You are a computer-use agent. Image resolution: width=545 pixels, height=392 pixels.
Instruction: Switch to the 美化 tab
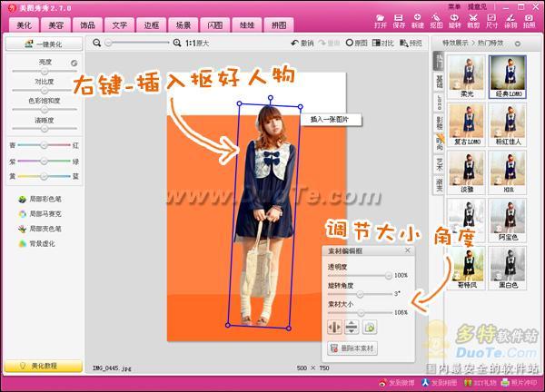(24, 25)
